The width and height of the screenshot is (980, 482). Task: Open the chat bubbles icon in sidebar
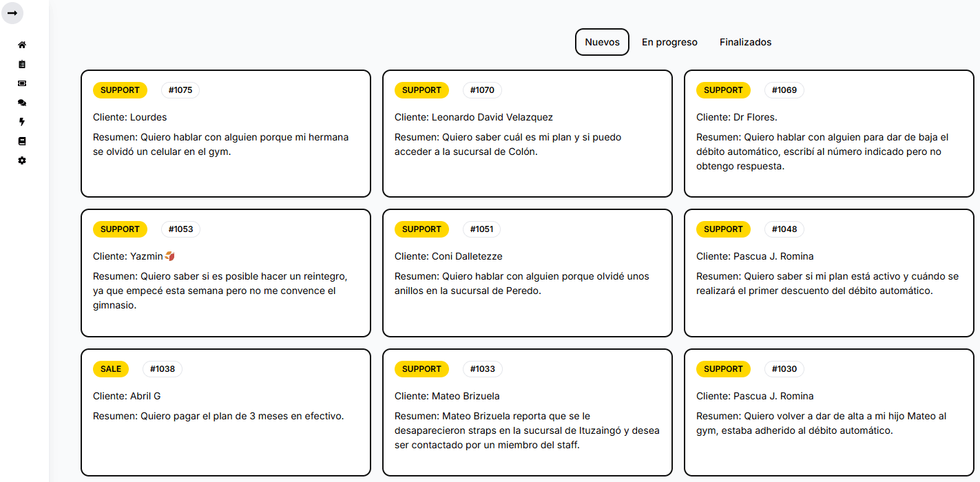coord(22,103)
